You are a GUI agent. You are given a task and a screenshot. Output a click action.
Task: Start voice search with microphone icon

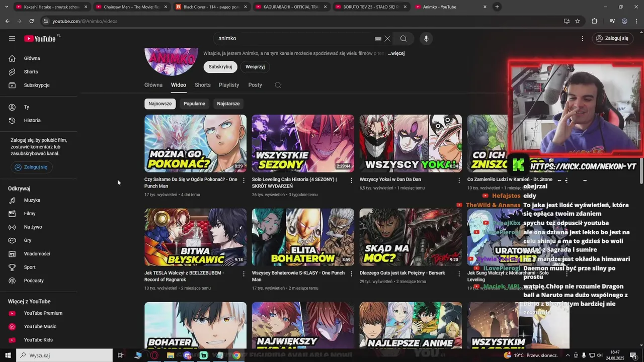(x=426, y=38)
